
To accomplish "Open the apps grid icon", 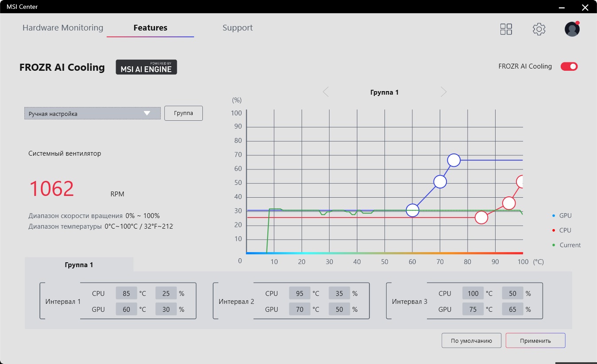I will [506, 29].
